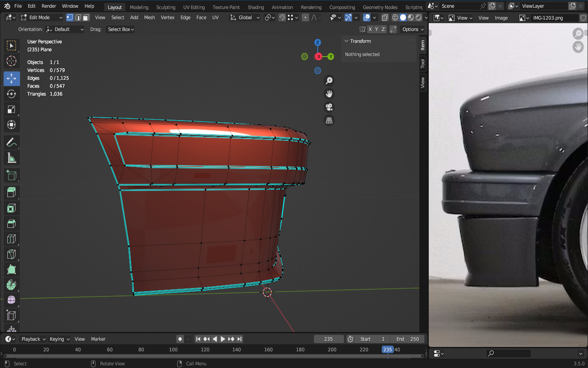Image resolution: width=588 pixels, height=368 pixels.
Task: Choose the Measure tool
Action: click(11, 158)
